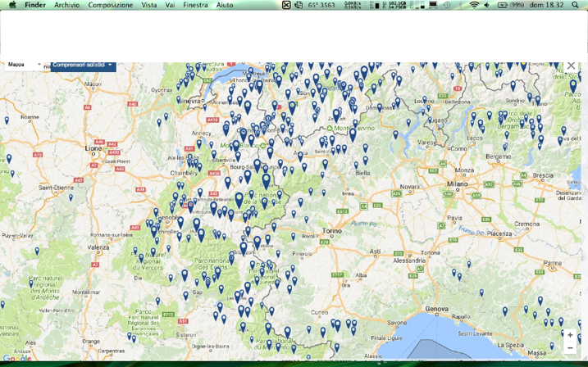This screenshot has width=588, height=367.
Task: Select the marker above Lecco
Action: (x=482, y=129)
